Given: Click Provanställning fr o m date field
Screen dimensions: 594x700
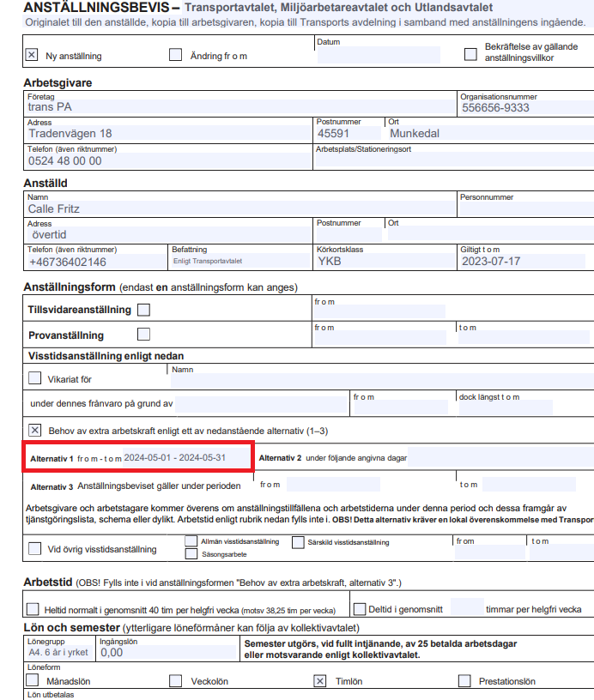Looking at the screenshot, I should point(380,337).
